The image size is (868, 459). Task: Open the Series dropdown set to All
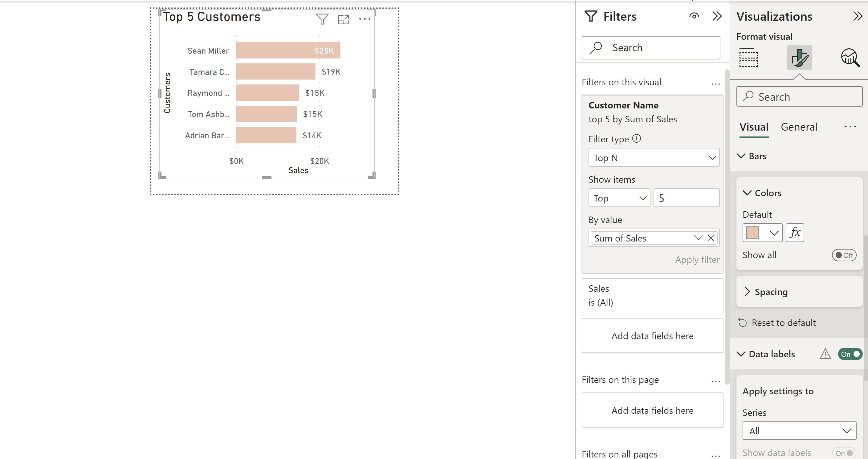(799, 431)
